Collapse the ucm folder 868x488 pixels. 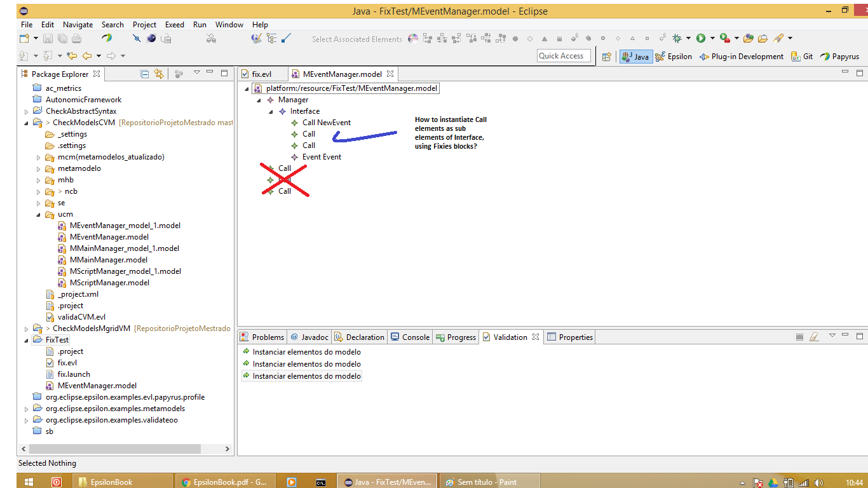[39, 215]
